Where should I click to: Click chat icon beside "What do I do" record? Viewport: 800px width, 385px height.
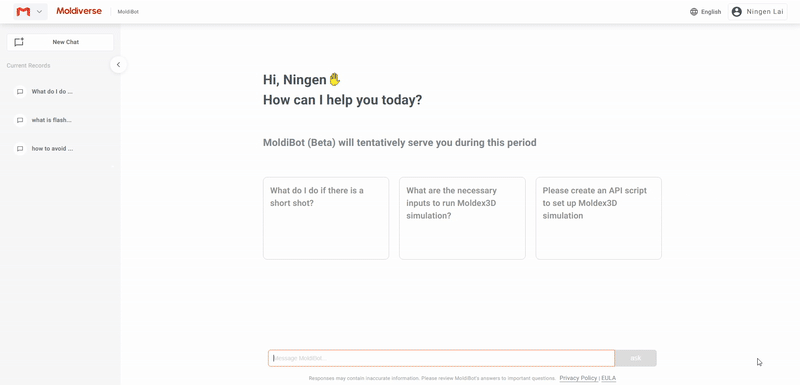click(20, 92)
